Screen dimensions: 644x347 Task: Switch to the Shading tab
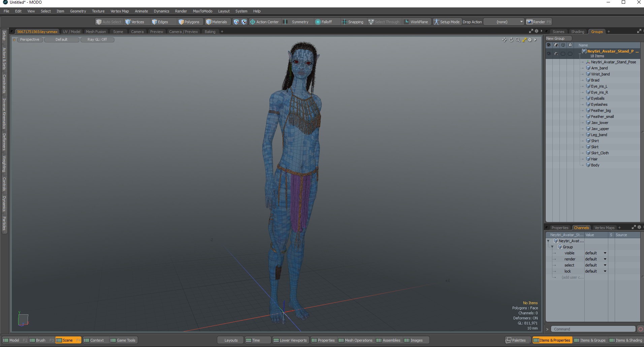(x=577, y=32)
